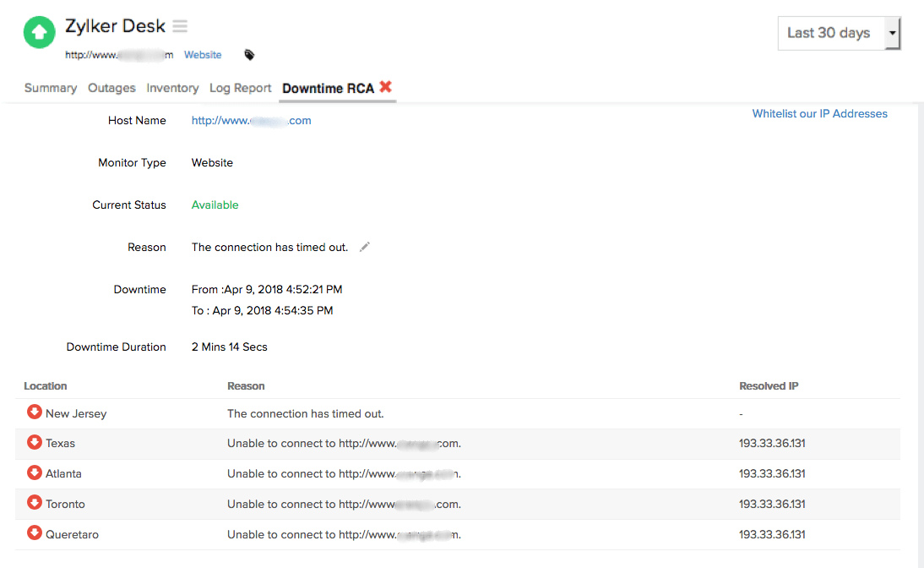The width and height of the screenshot is (924, 568).
Task: Select the New Jersey location row
Action: 458,413
